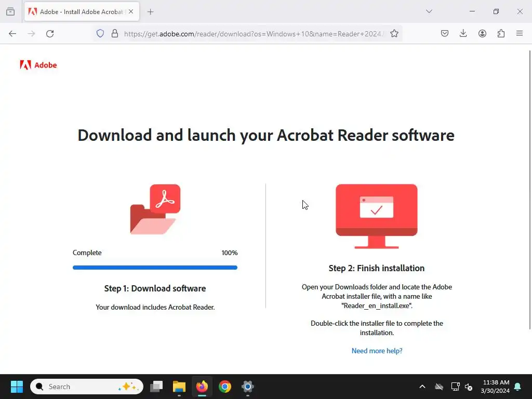Click the Step 1: Download software heading
Image resolution: width=532 pixels, height=399 pixels.
click(x=155, y=288)
